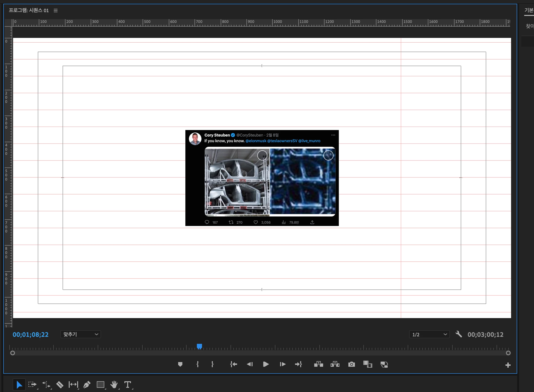Screen dimensions: 534x392
Task: Select the Razor tool
Action: point(60,385)
